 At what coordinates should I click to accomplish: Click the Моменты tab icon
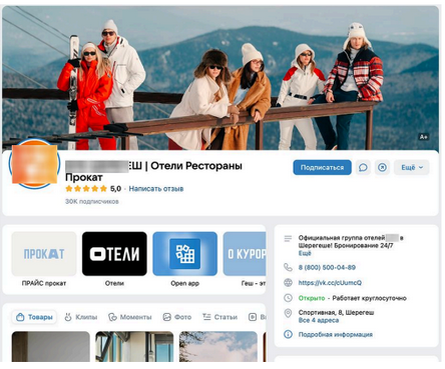coord(112,317)
